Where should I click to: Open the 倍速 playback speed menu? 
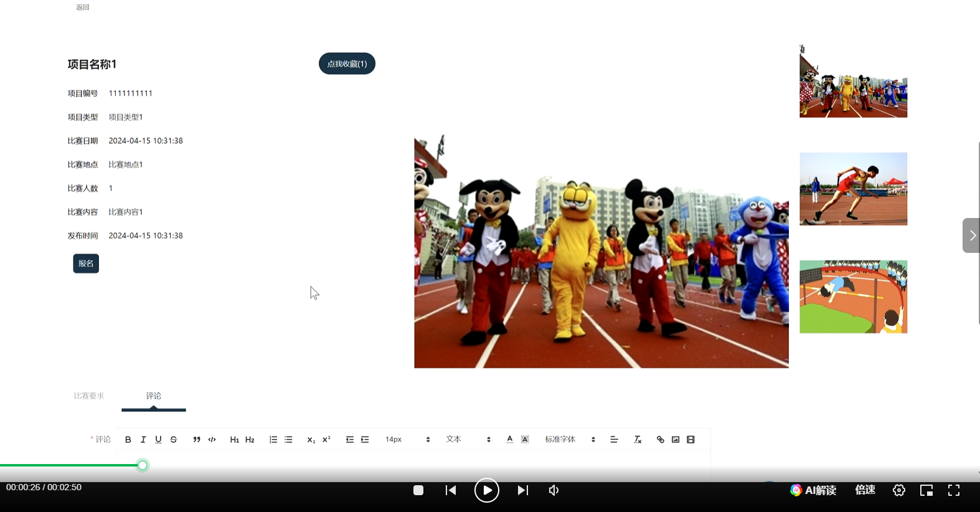[x=865, y=490]
